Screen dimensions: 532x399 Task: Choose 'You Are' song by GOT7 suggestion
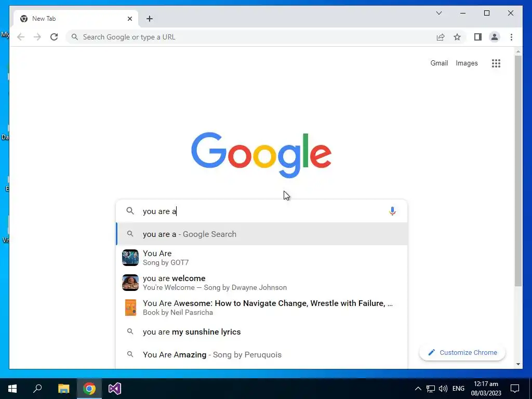(262, 258)
